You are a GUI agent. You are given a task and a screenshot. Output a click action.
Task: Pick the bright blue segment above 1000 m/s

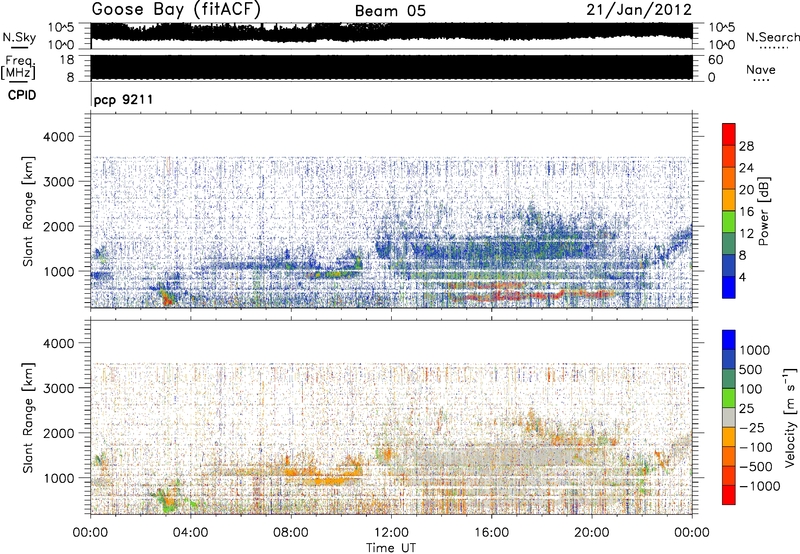click(x=729, y=340)
